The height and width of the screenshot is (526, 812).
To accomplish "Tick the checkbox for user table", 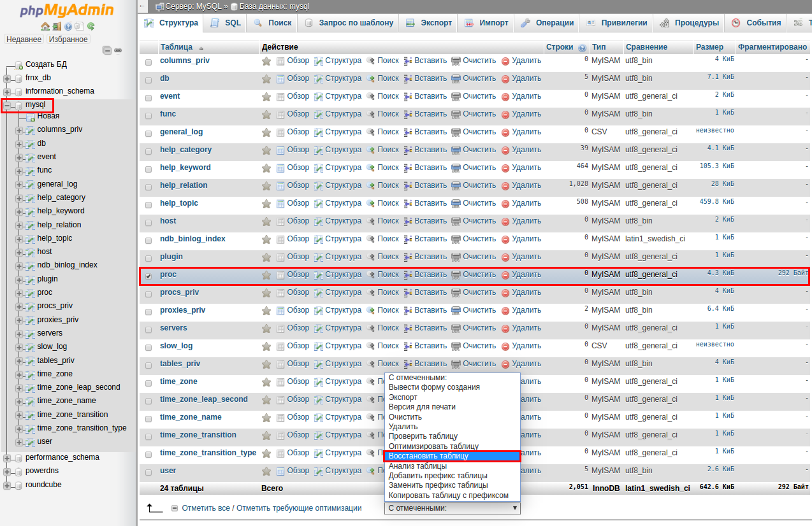I will (x=149, y=472).
